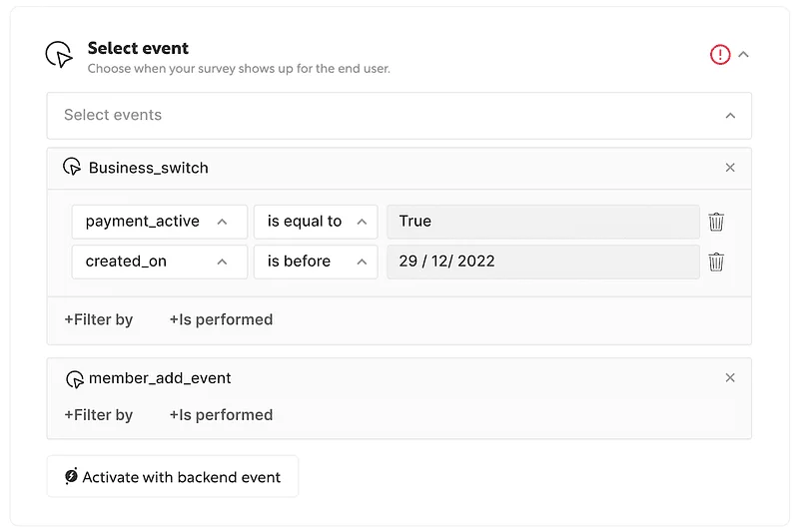Edit the 29 / 12 / 2022 date field
The height and width of the screenshot is (532, 799).
point(542,262)
